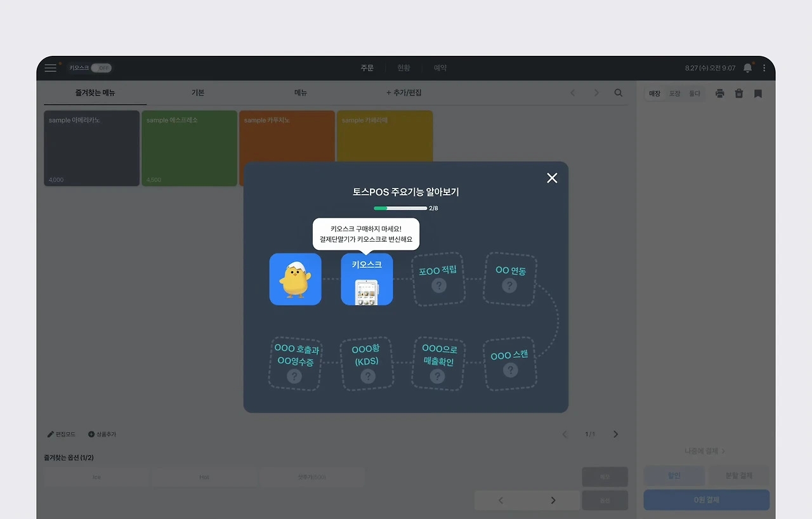Select the 즐겨찾는 메뉴 tab

click(x=95, y=93)
